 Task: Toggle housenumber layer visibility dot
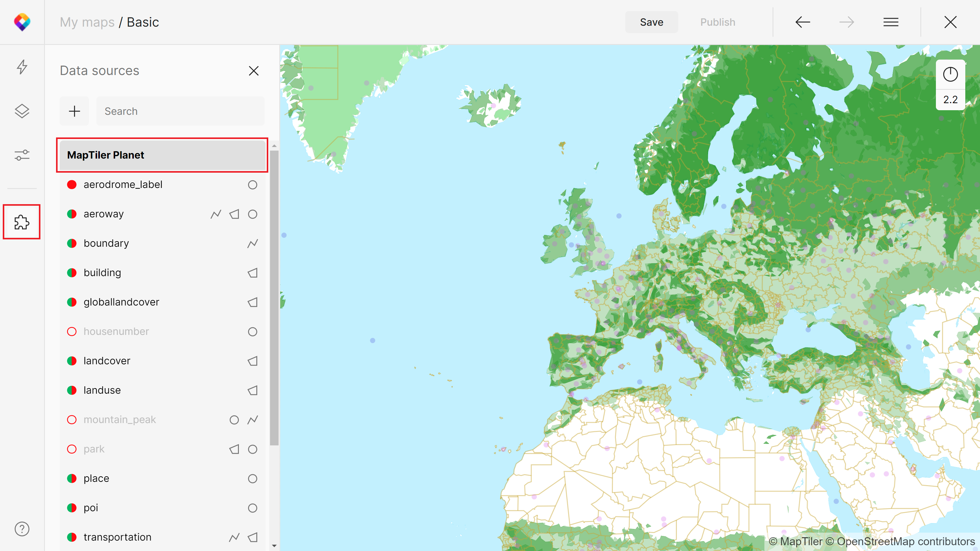click(x=72, y=332)
